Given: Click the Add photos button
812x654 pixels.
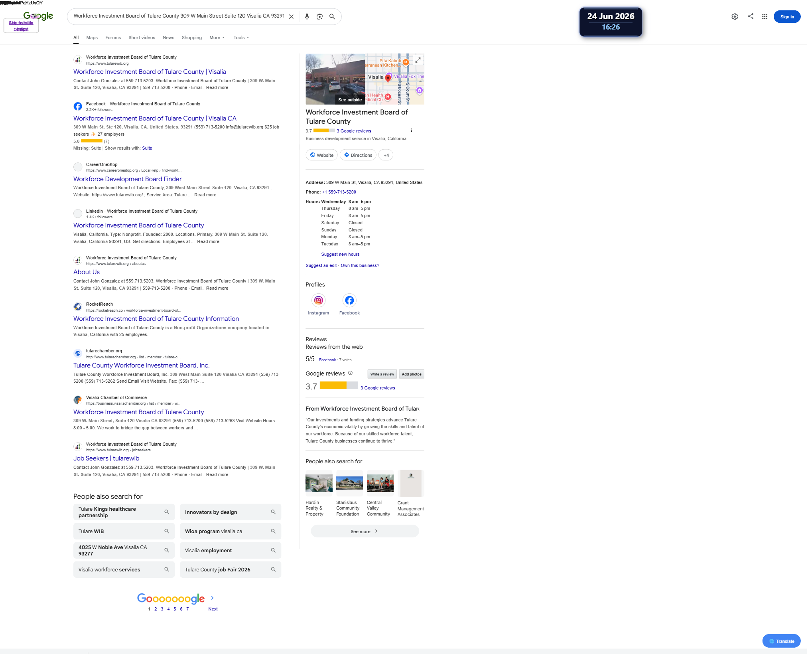Looking at the screenshot, I should tap(412, 374).
